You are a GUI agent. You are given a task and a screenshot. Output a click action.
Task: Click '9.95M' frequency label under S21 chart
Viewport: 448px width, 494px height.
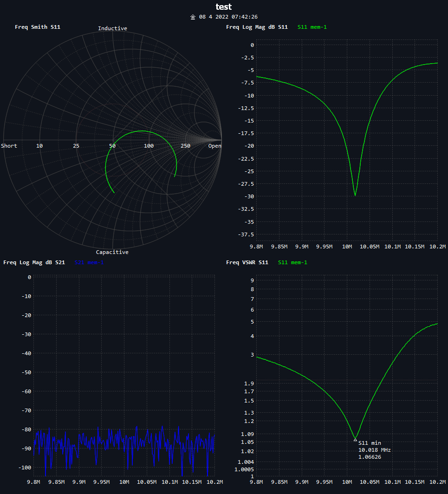pyautogui.click(x=102, y=482)
